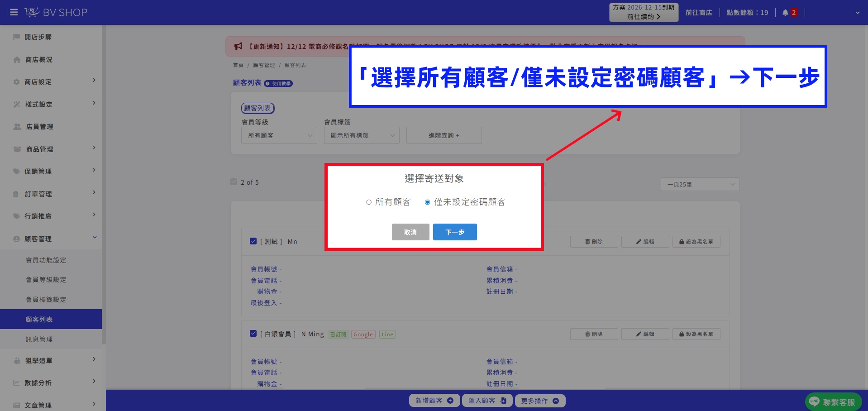Click the 開店步驟 flag icon

17,37
